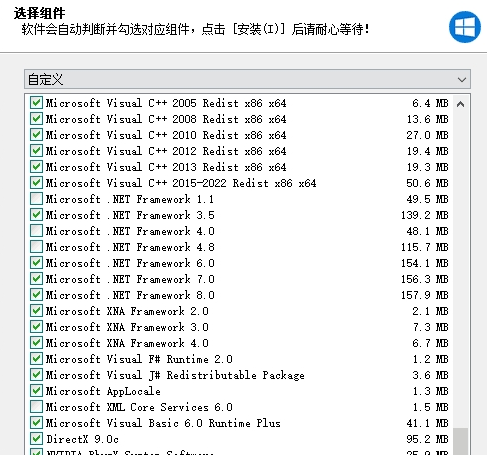
Task: Enable Microsoft .NET Framework 1.1 checkbox
Action: pos(36,199)
